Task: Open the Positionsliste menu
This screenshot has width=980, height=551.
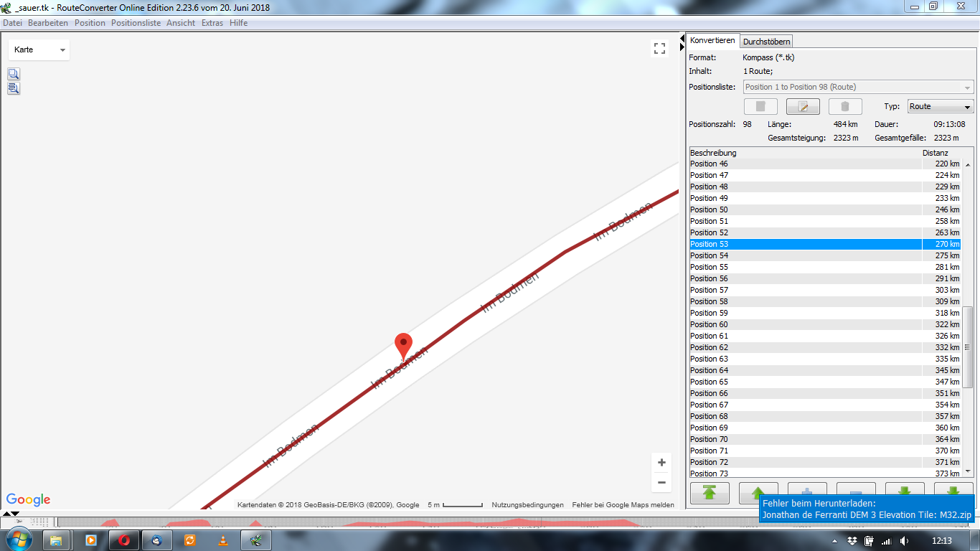Action: pyautogui.click(x=136, y=23)
